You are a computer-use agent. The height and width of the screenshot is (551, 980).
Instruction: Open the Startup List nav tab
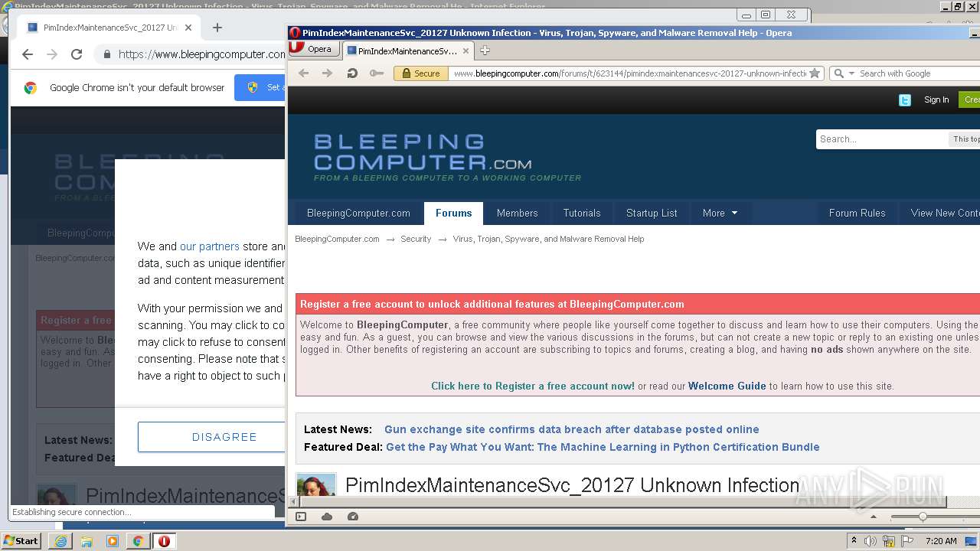652,213
